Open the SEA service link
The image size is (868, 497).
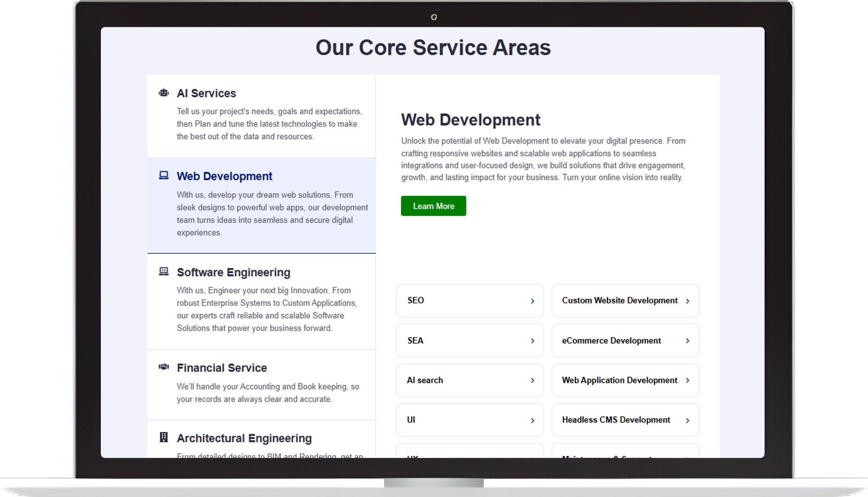pyautogui.click(x=470, y=340)
